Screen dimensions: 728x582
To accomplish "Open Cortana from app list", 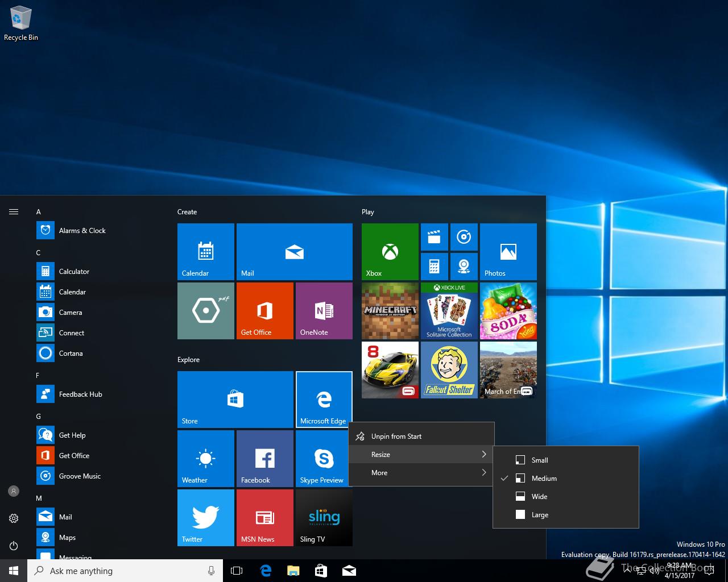I will tap(100, 354).
